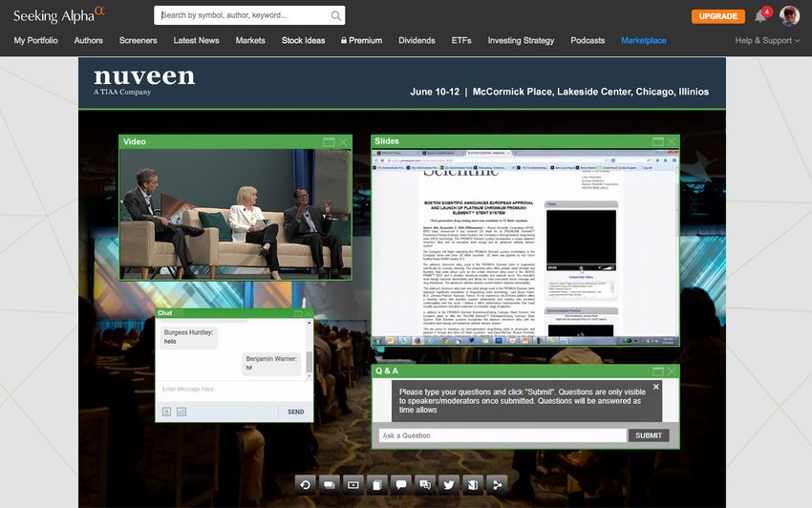Image resolution: width=812 pixels, height=508 pixels.
Task: Open My Portfolio menu
Action: coord(35,40)
